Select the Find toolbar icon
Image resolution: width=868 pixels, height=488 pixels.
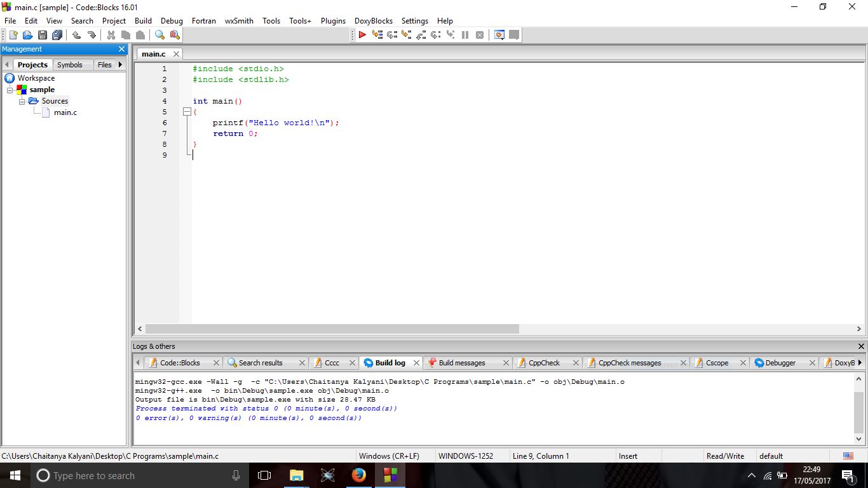coord(159,35)
